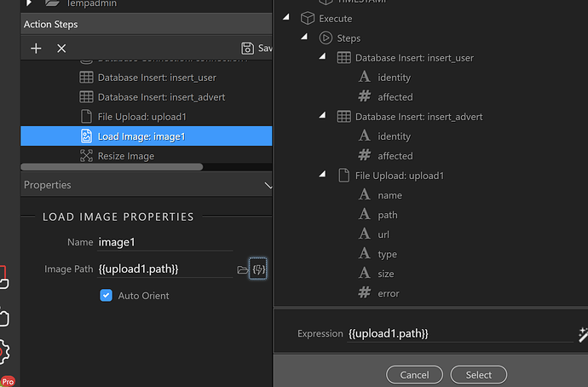Click the Pro badge icon
588x387 pixels.
click(x=8, y=380)
